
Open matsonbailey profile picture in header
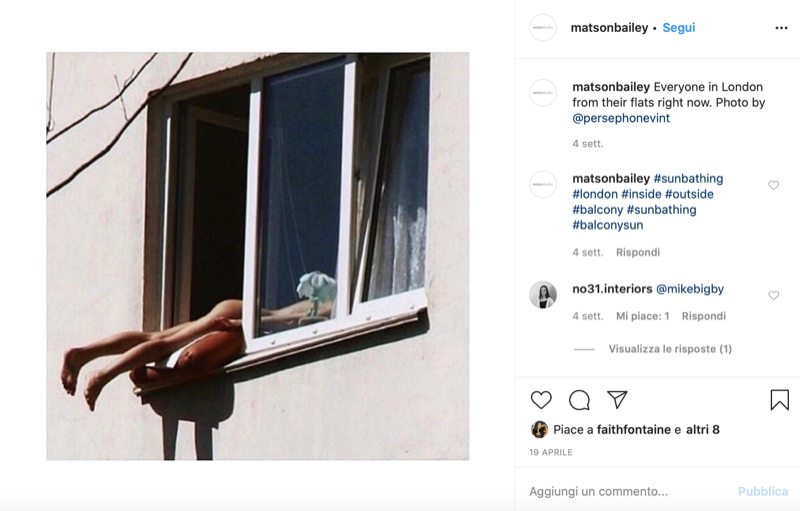tap(543, 28)
